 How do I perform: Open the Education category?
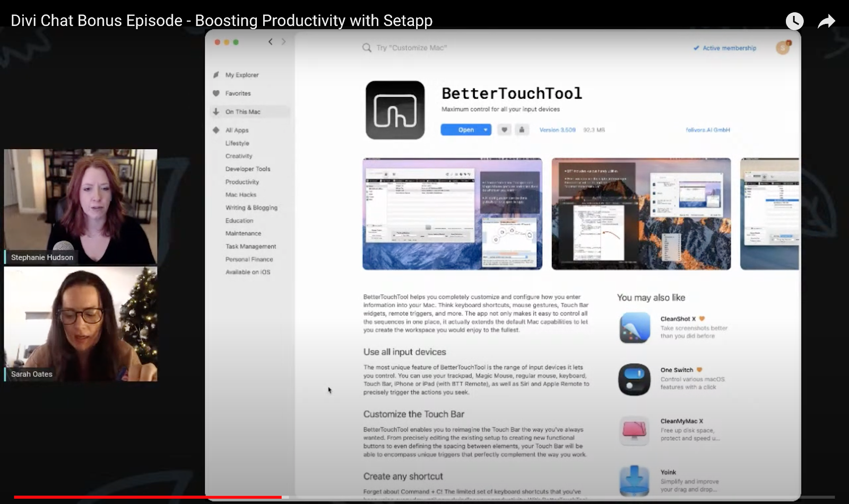[x=239, y=221]
